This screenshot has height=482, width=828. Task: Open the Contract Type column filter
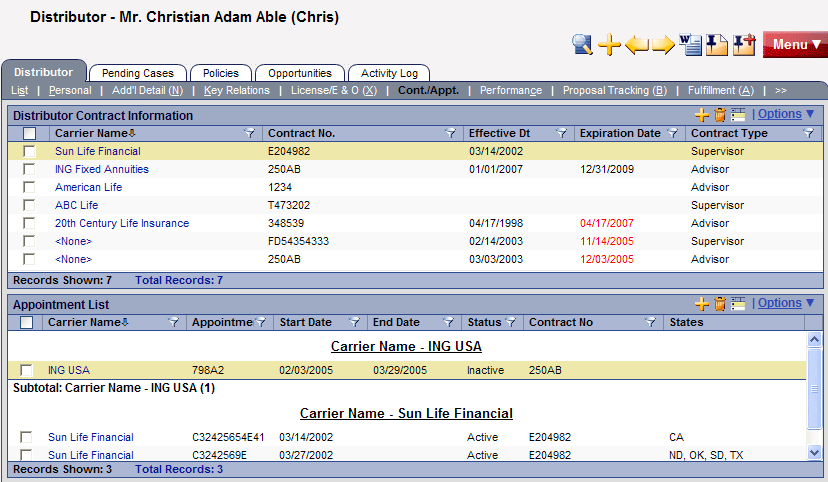pyautogui.click(x=808, y=133)
